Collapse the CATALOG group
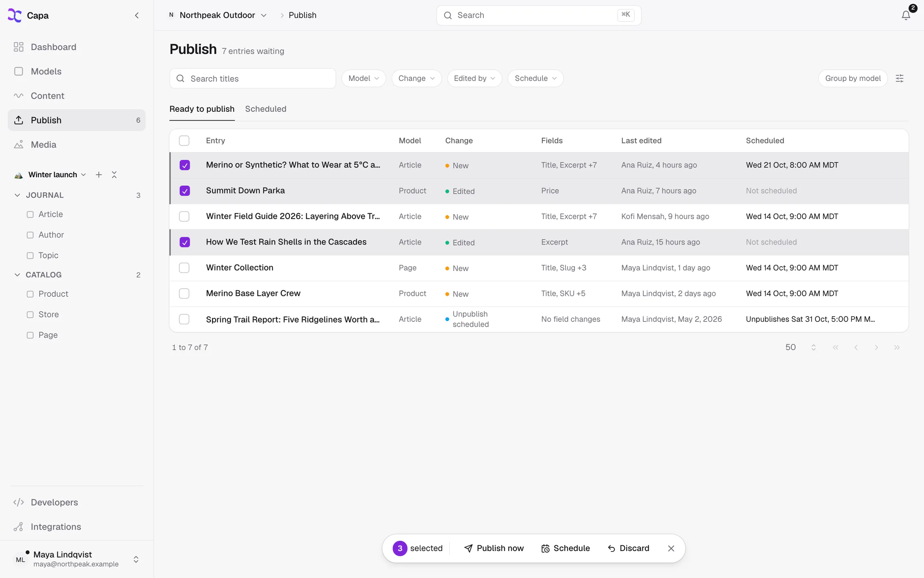The height and width of the screenshot is (578, 924). pyautogui.click(x=17, y=275)
